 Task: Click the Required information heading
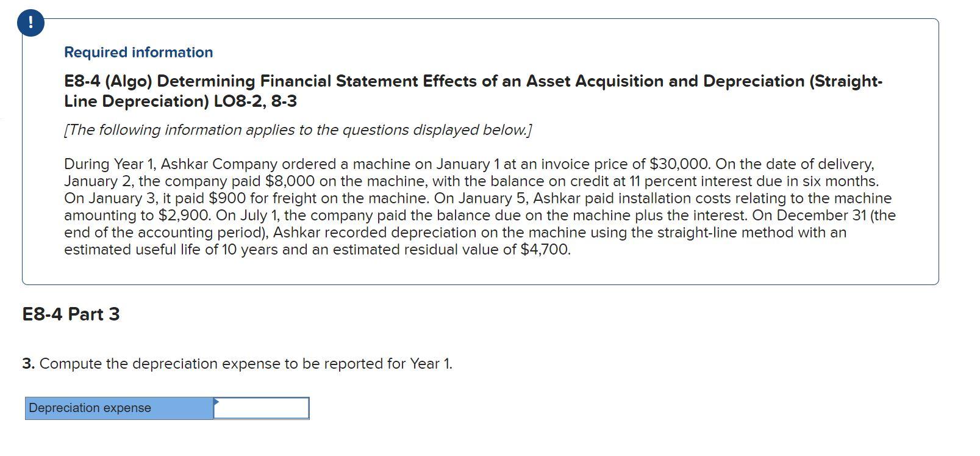pyautogui.click(x=138, y=52)
